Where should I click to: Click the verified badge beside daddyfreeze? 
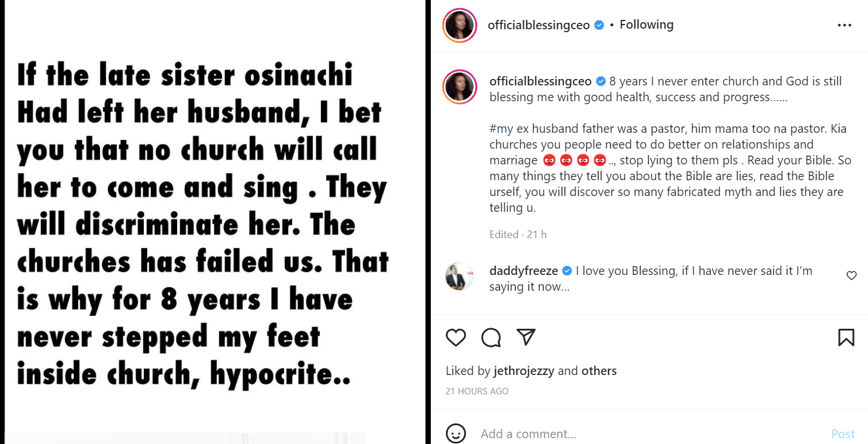pos(566,270)
